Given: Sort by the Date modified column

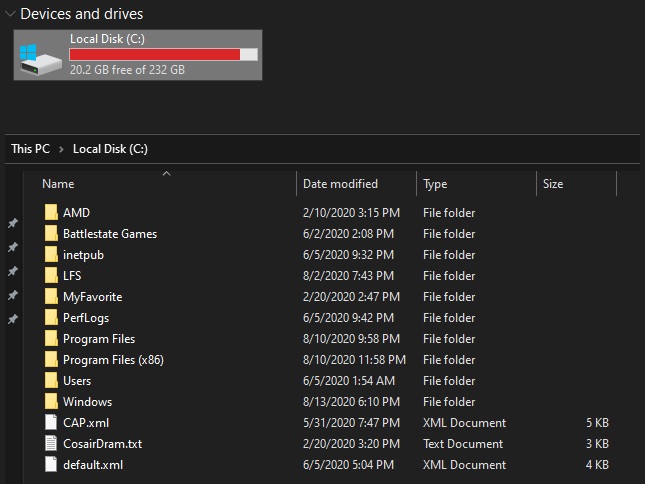Looking at the screenshot, I should pos(340,184).
